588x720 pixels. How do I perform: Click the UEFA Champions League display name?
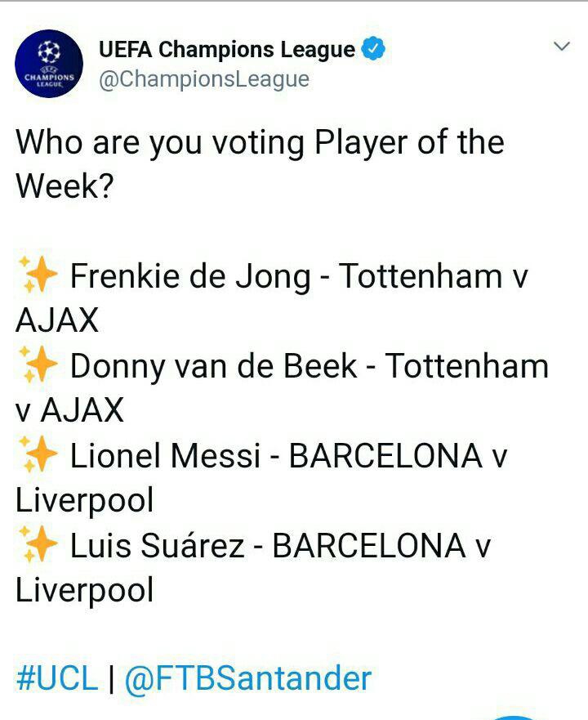pos(226,50)
